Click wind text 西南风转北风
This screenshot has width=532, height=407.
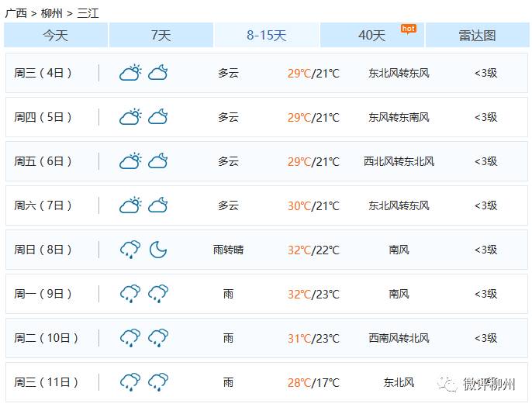(399, 338)
